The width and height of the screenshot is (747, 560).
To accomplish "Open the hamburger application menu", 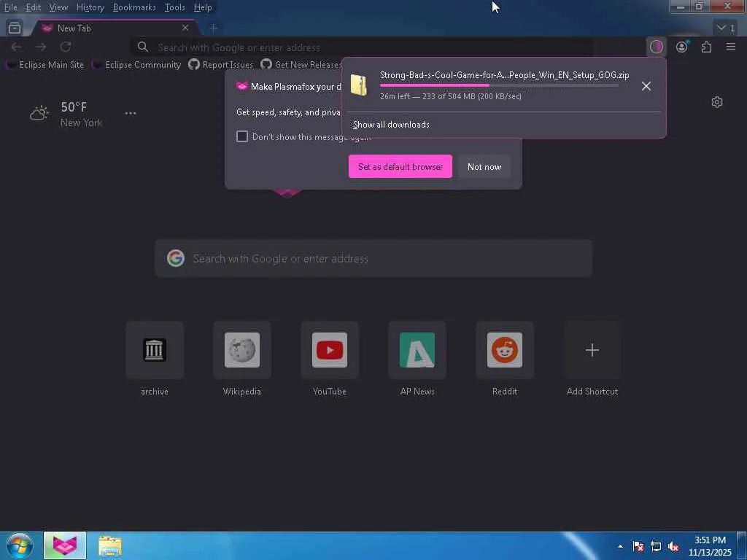I will (x=731, y=47).
